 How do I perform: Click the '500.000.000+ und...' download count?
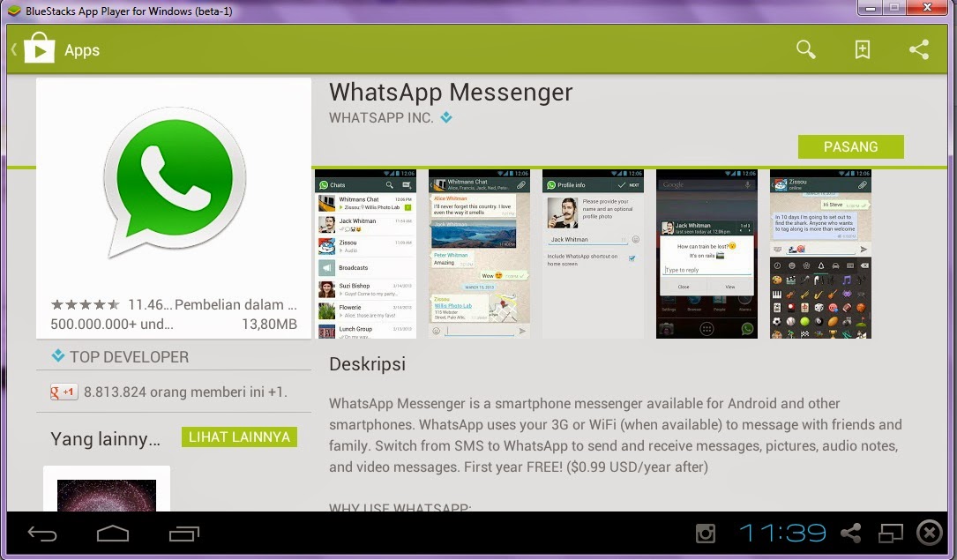(x=112, y=324)
